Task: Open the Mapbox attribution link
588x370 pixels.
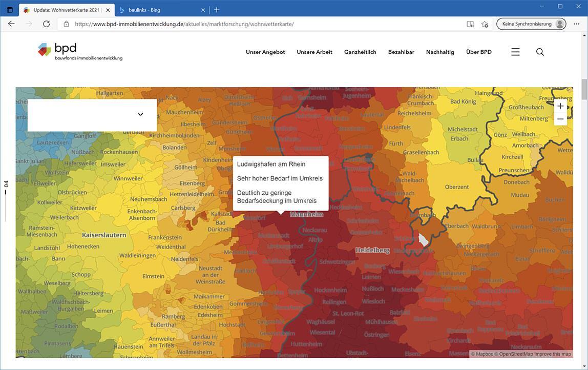Action: (482, 354)
